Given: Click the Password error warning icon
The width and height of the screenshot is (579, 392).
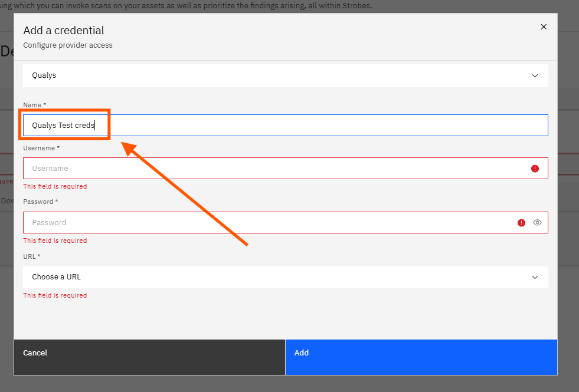Looking at the screenshot, I should [521, 223].
